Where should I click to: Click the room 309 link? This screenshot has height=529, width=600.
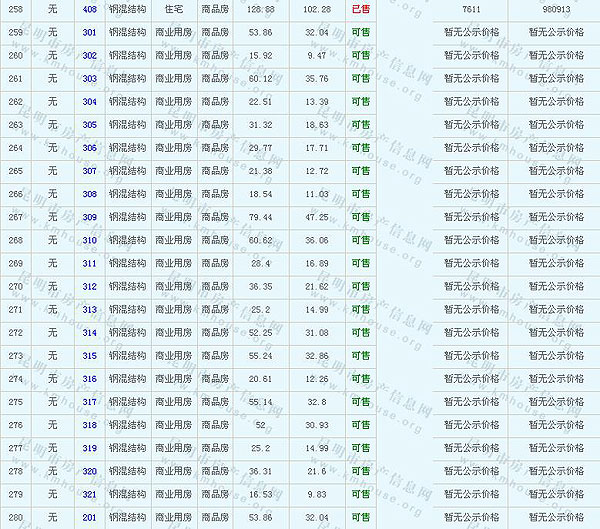coord(90,217)
